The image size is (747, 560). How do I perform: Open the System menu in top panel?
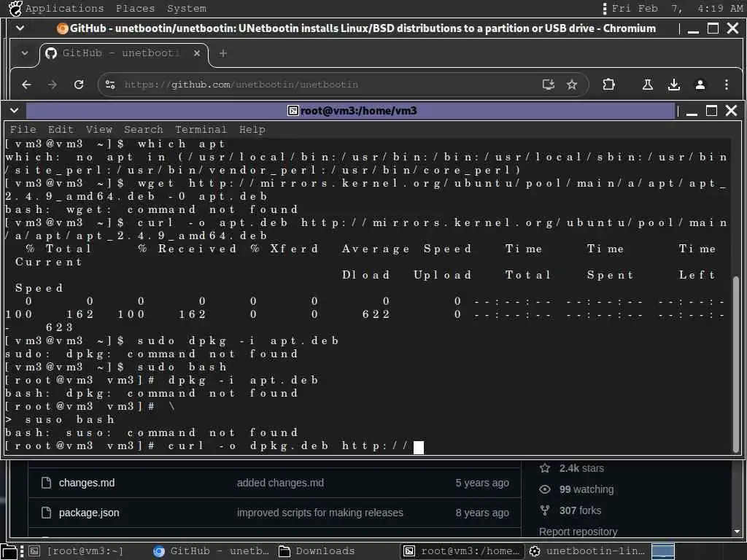187,9
